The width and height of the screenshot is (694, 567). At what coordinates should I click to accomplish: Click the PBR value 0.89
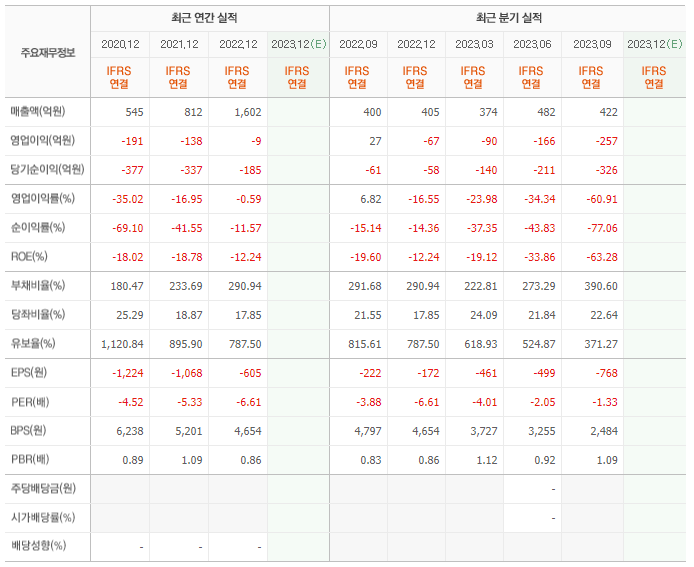[x=133, y=460]
